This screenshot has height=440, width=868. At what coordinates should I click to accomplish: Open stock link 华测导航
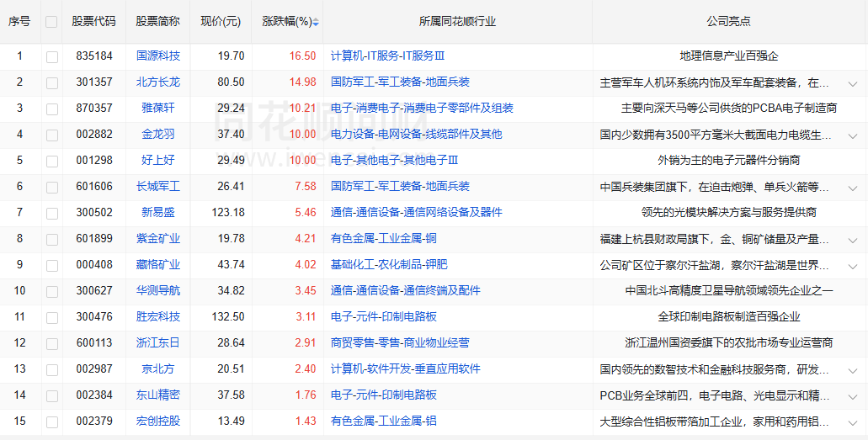(x=158, y=290)
